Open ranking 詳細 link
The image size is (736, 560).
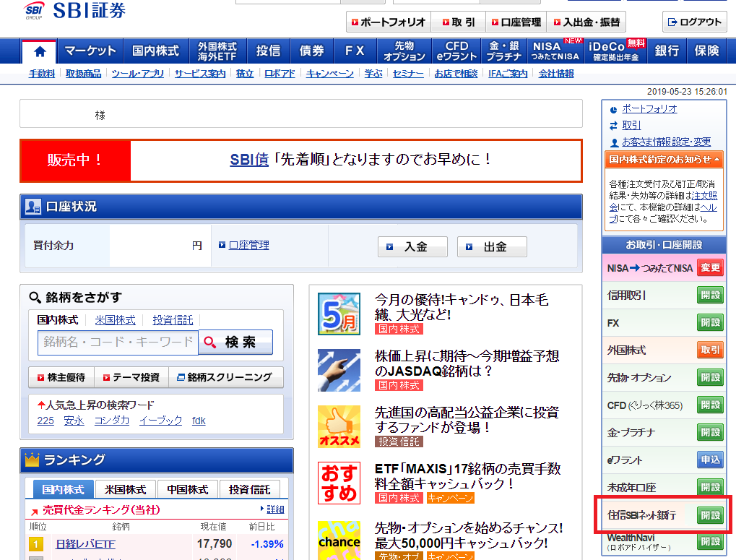tap(275, 509)
